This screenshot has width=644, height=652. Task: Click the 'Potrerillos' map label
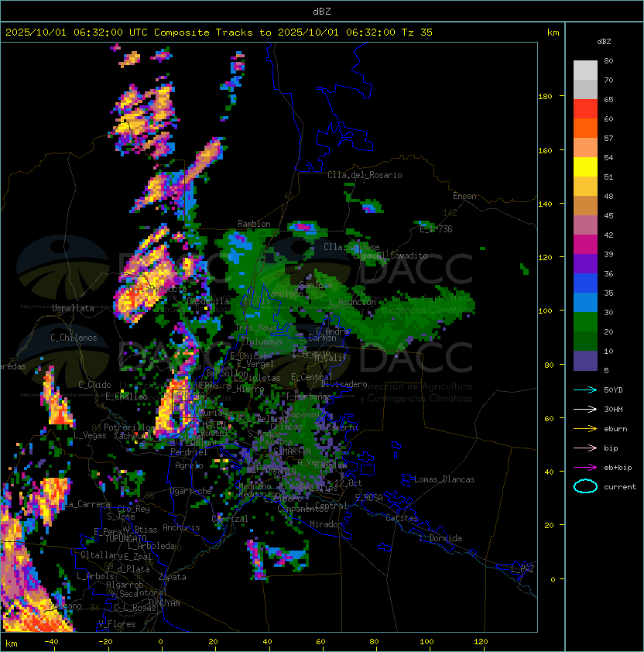click(x=129, y=427)
